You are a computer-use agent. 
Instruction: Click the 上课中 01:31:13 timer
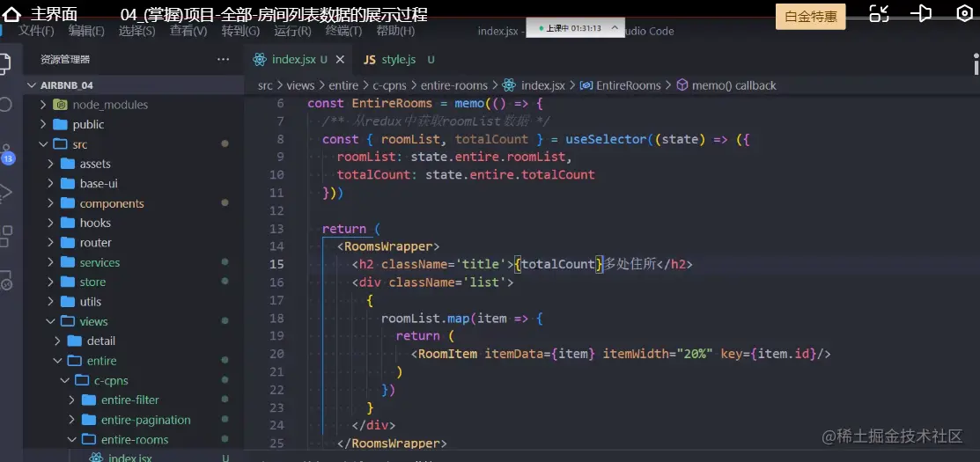click(x=572, y=28)
